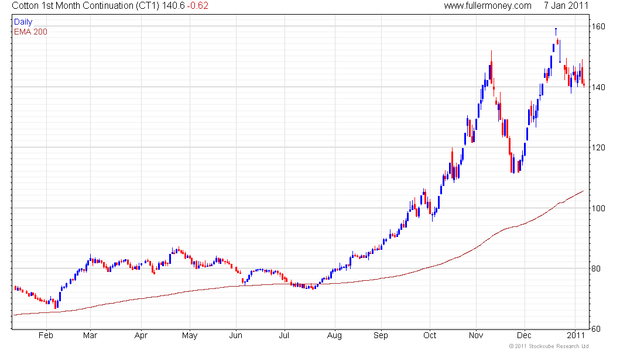
Task: Open the www.fullermoney.com text
Action: pyautogui.click(x=488, y=6)
